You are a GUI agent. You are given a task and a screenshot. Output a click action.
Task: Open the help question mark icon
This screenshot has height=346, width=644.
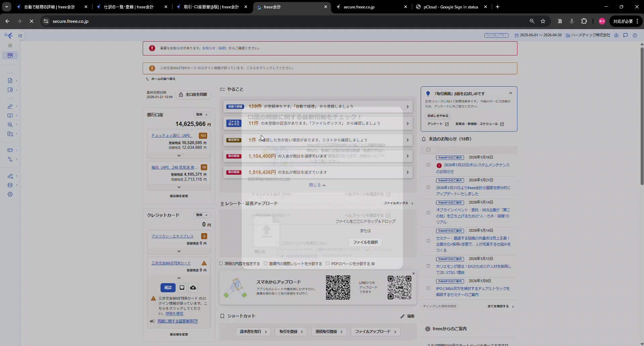pos(635,35)
